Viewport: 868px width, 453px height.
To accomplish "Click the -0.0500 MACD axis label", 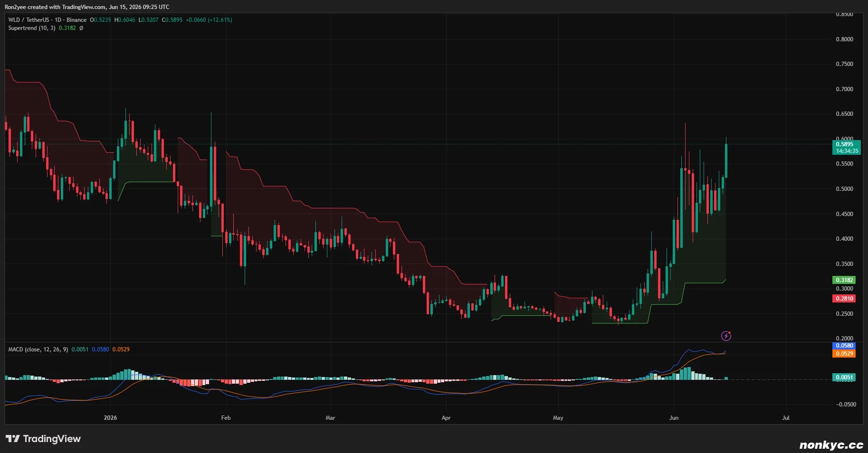I will coord(845,405).
